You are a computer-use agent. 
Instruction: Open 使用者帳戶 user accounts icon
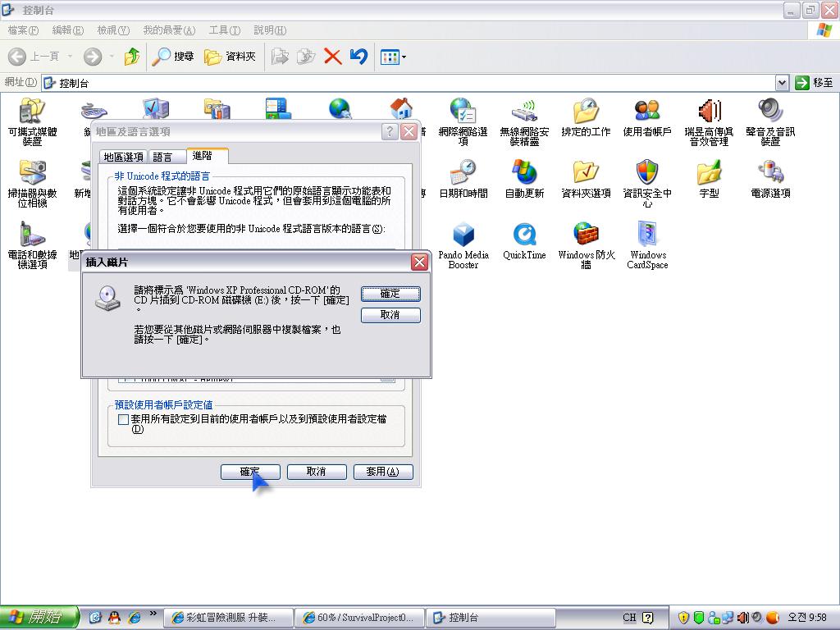[x=647, y=112]
